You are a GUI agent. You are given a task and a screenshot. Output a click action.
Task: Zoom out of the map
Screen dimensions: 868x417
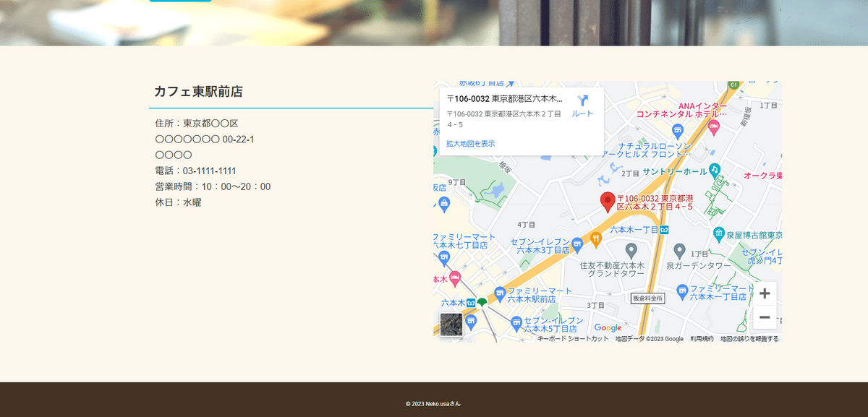click(x=765, y=317)
